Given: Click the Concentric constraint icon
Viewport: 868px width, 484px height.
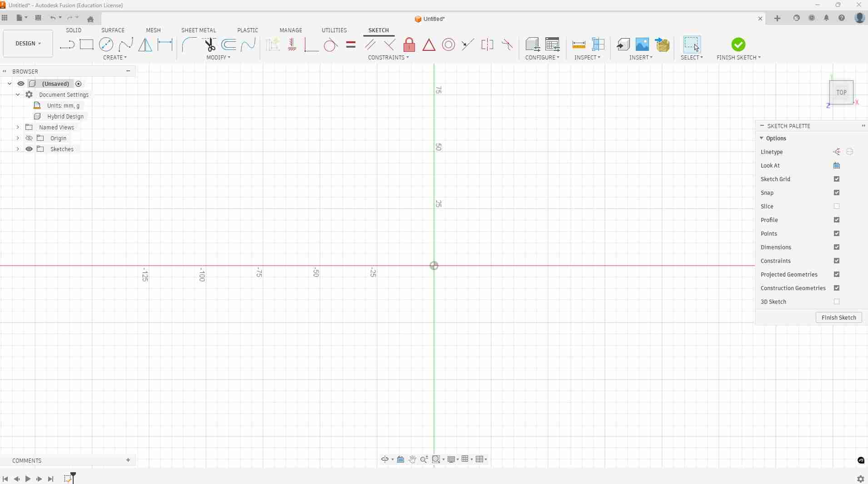Looking at the screenshot, I should click(449, 44).
